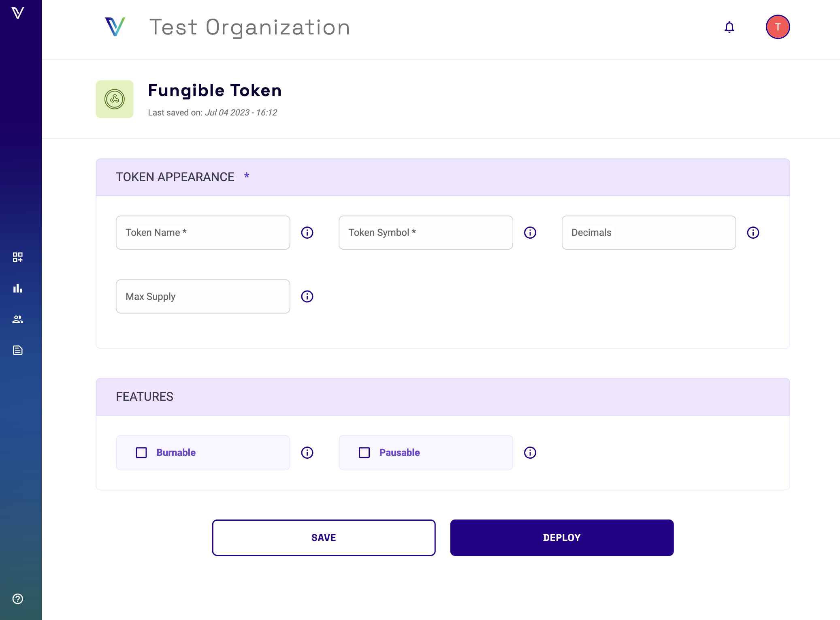The image size is (840, 620).
Task: Show info about the Pausable feature
Action: (530, 453)
